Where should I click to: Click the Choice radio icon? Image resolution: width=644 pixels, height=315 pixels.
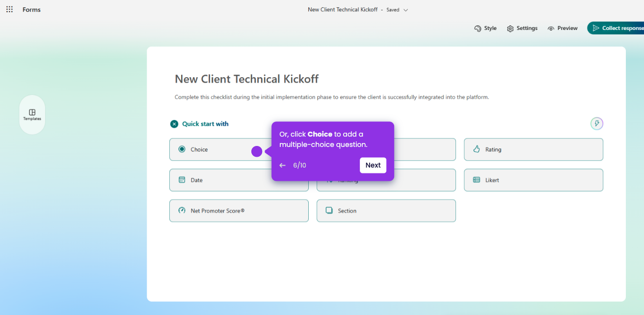click(x=182, y=149)
